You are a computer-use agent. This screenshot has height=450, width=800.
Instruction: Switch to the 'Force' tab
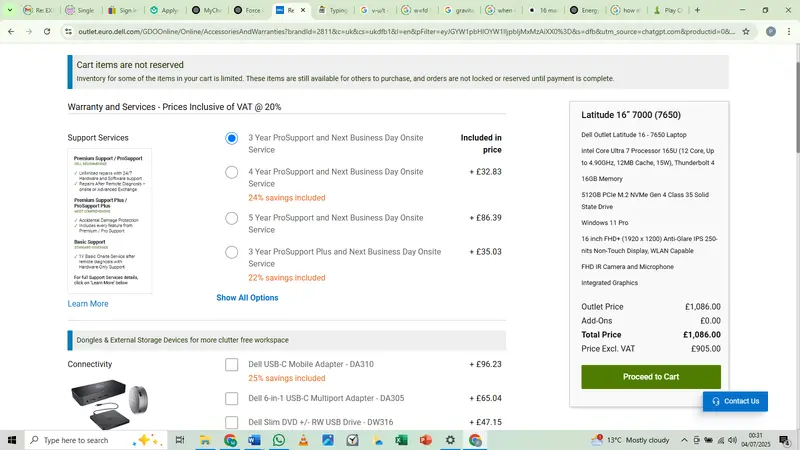(x=248, y=10)
